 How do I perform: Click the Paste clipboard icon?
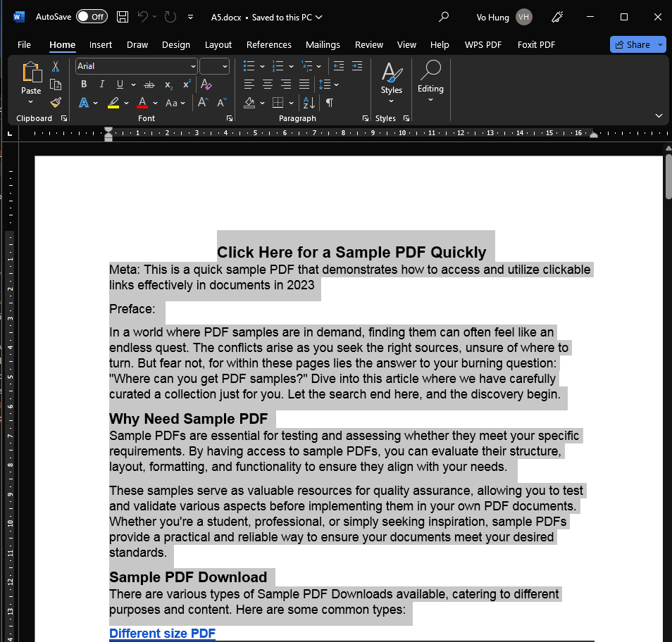31,72
